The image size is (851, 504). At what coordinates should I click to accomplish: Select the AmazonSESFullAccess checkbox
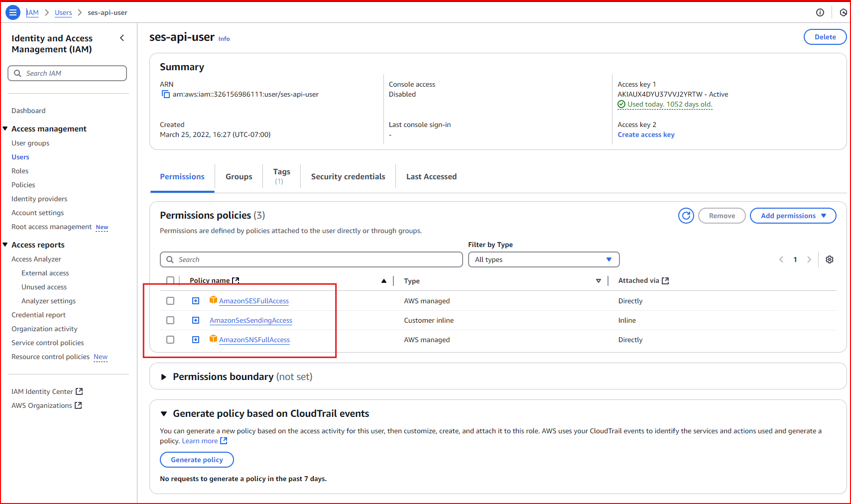(170, 301)
